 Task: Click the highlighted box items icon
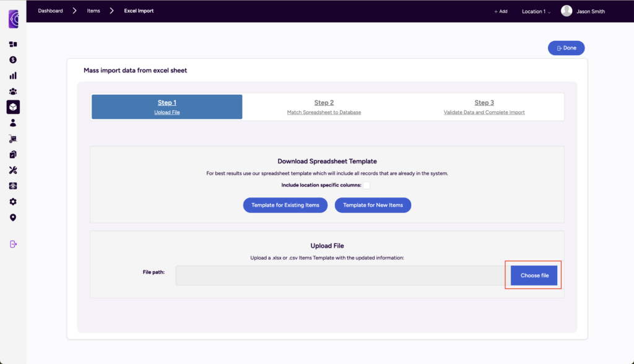pos(13,107)
